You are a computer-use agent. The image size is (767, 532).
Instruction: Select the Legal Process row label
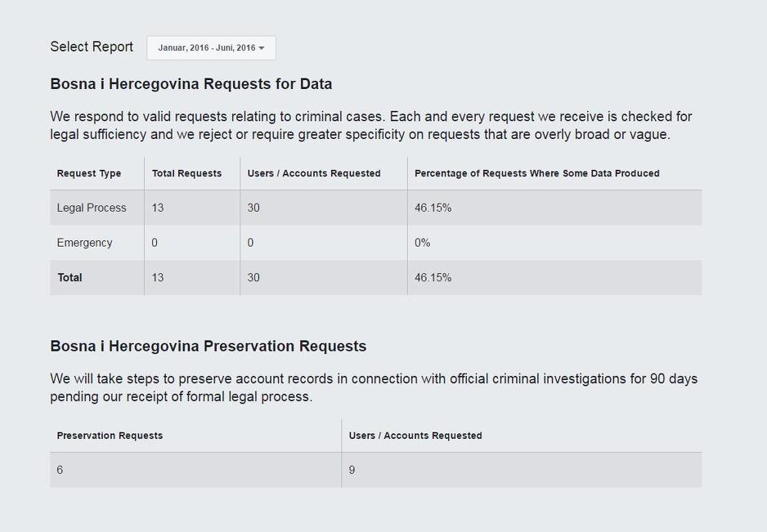[x=92, y=208]
